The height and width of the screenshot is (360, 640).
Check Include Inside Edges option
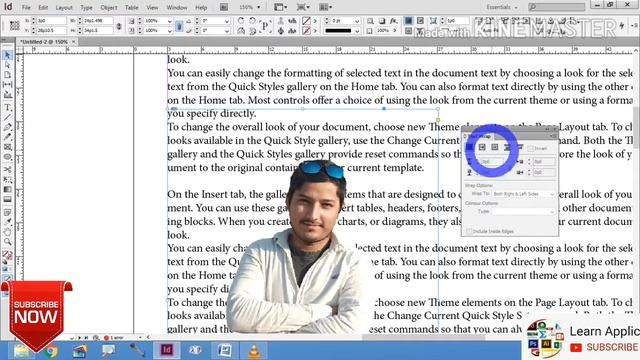coord(469,231)
